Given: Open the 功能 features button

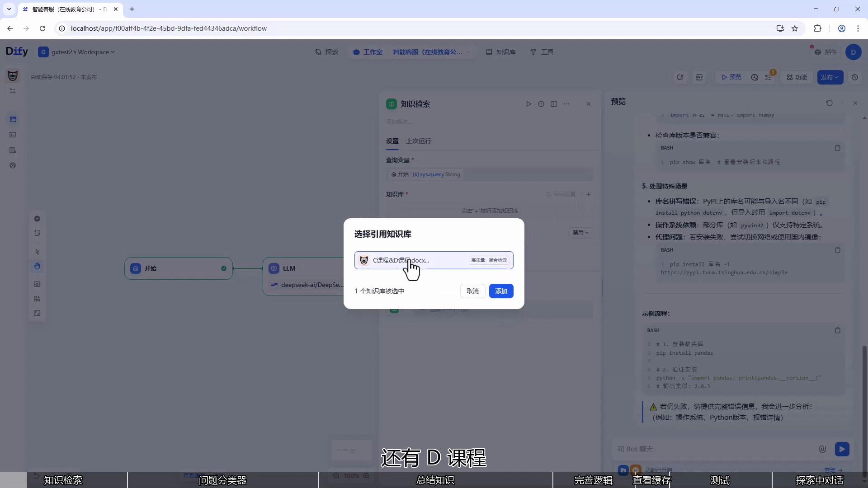Looking at the screenshot, I should pyautogui.click(x=797, y=77).
